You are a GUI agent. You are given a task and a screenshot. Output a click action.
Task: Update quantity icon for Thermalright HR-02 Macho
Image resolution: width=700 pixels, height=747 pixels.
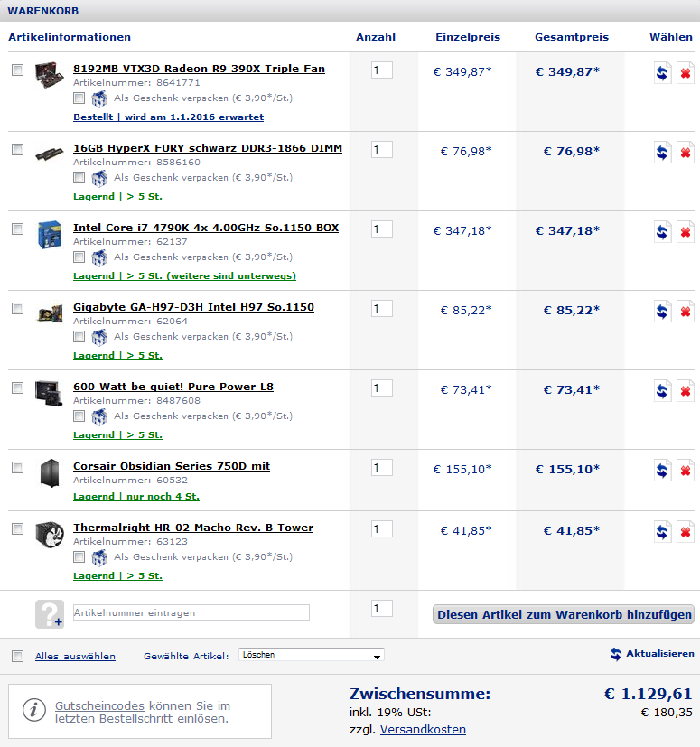coord(662,532)
